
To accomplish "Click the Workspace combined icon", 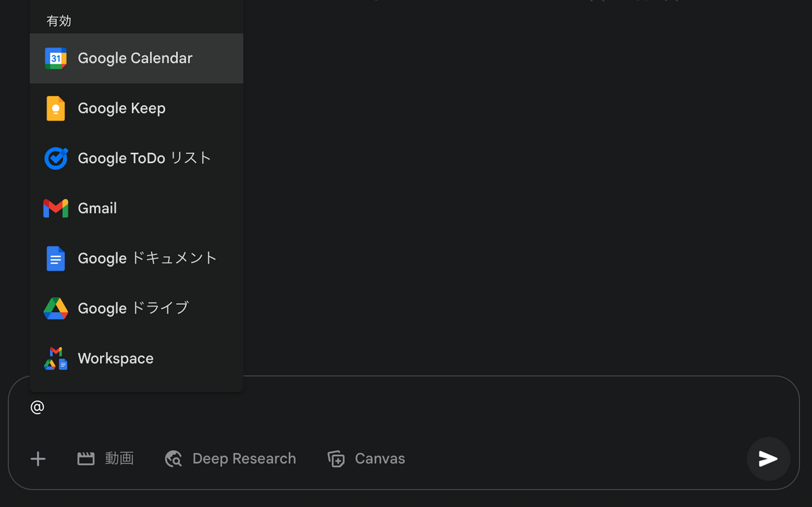I will [x=55, y=359].
